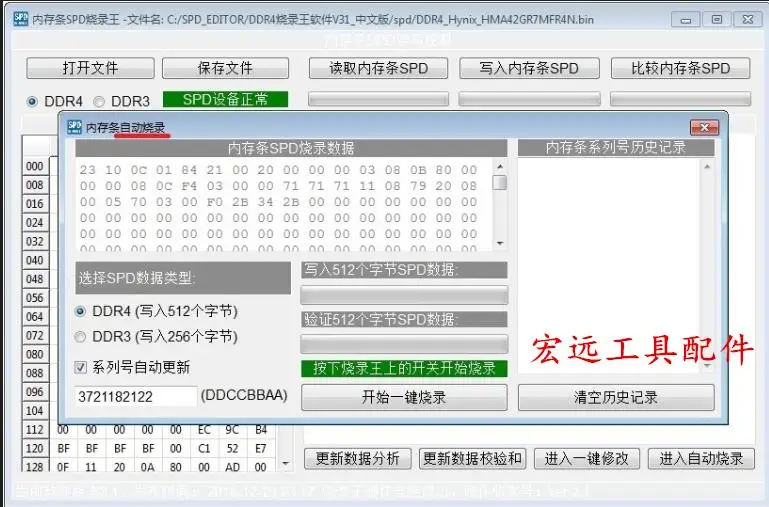Viewport: 769px width, 507px height.
Task: Click progress bar under 写入内存条SPD
Action: (529, 99)
